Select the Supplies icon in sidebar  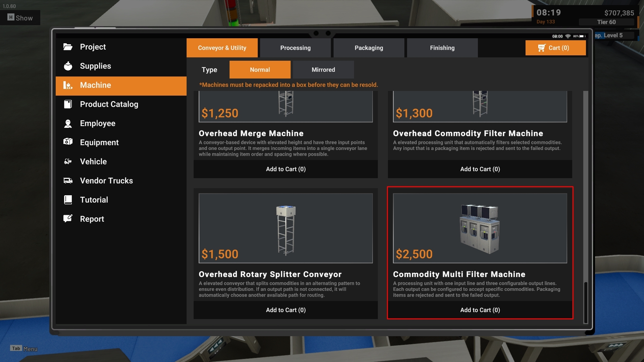pos(68,66)
